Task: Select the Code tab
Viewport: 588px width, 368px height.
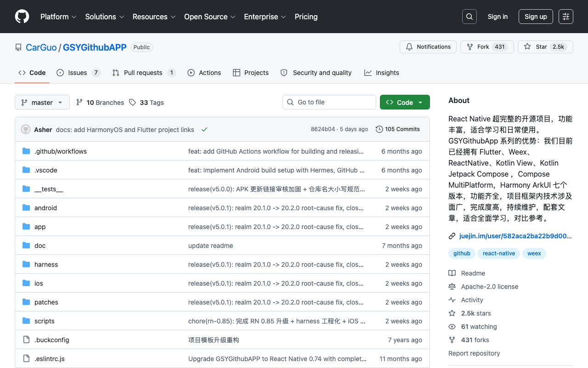Action: pos(32,73)
